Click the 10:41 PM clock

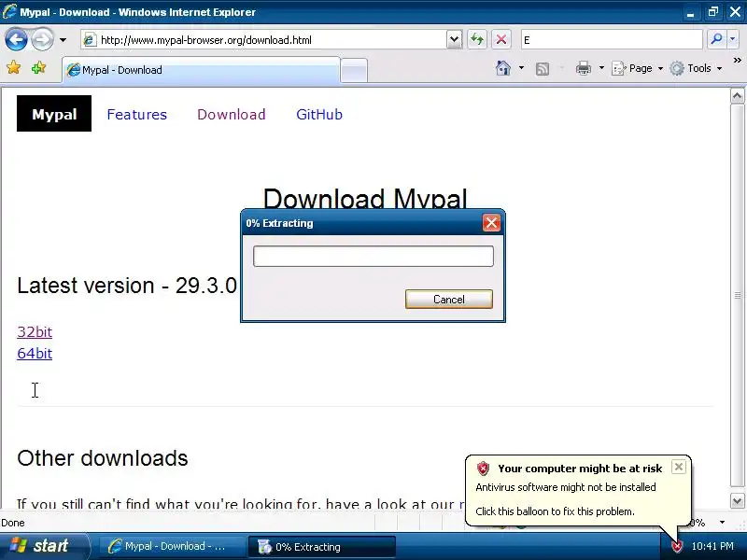point(712,546)
